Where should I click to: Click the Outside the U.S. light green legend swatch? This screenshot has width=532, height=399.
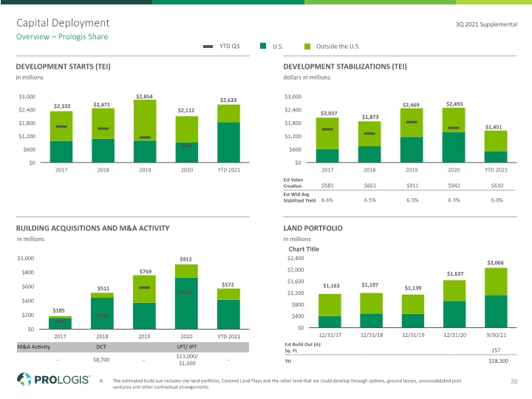coord(307,47)
